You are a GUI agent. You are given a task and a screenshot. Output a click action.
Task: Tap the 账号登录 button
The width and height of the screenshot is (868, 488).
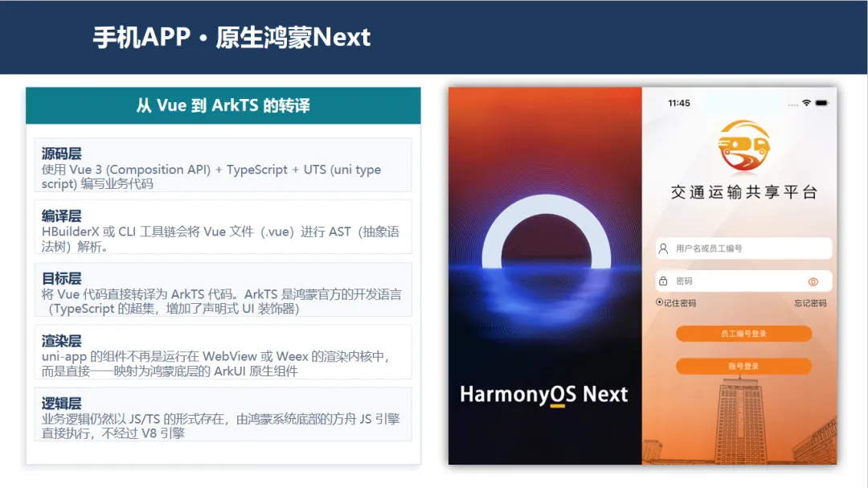[x=743, y=366]
